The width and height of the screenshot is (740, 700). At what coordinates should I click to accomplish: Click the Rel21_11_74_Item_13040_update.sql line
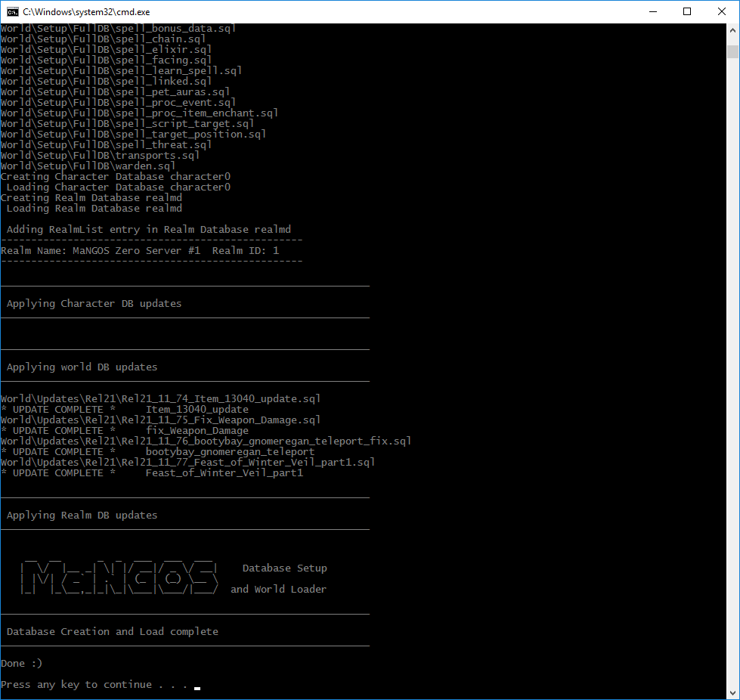pyautogui.click(x=160, y=399)
